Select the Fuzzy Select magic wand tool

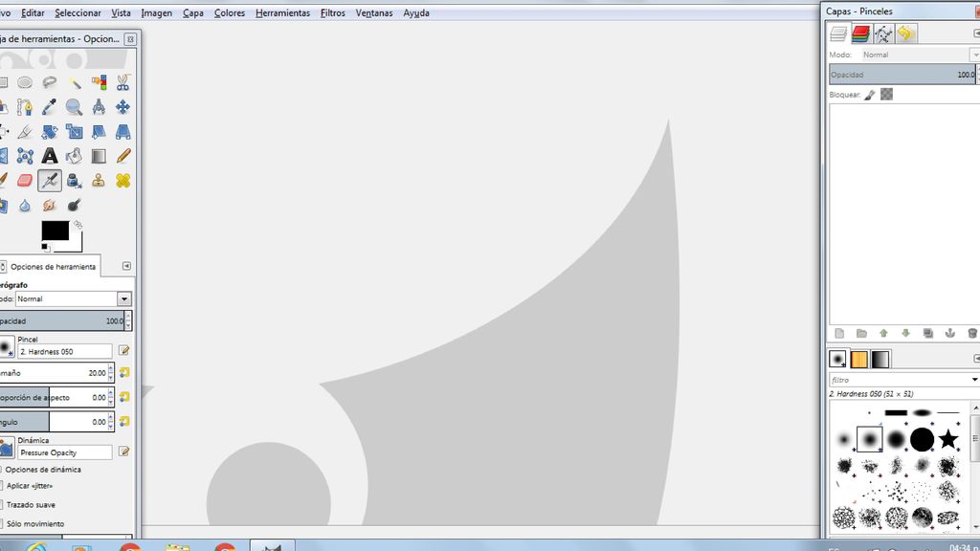click(75, 82)
